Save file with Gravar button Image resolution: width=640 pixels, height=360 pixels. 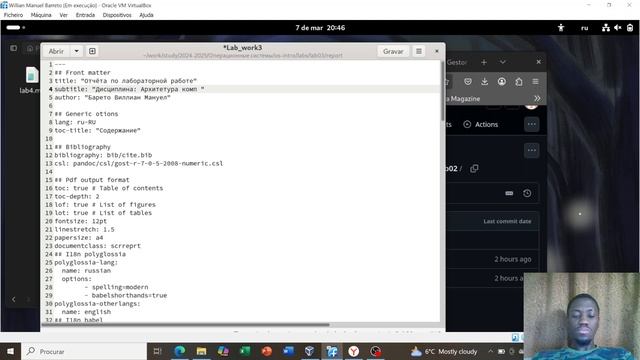coord(393,51)
